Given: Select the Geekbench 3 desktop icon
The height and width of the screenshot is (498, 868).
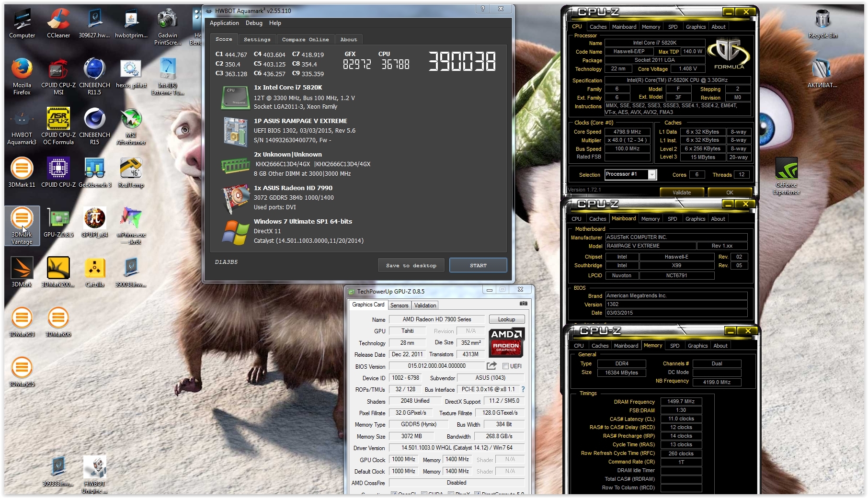Looking at the screenshot, I should [94, 172].
